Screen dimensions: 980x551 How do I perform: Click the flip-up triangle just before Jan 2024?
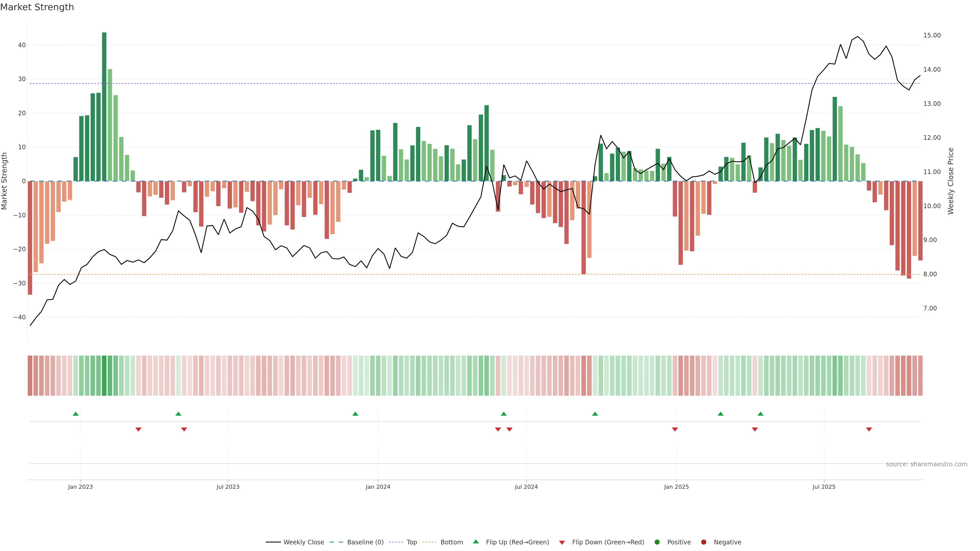pos(355,414)
